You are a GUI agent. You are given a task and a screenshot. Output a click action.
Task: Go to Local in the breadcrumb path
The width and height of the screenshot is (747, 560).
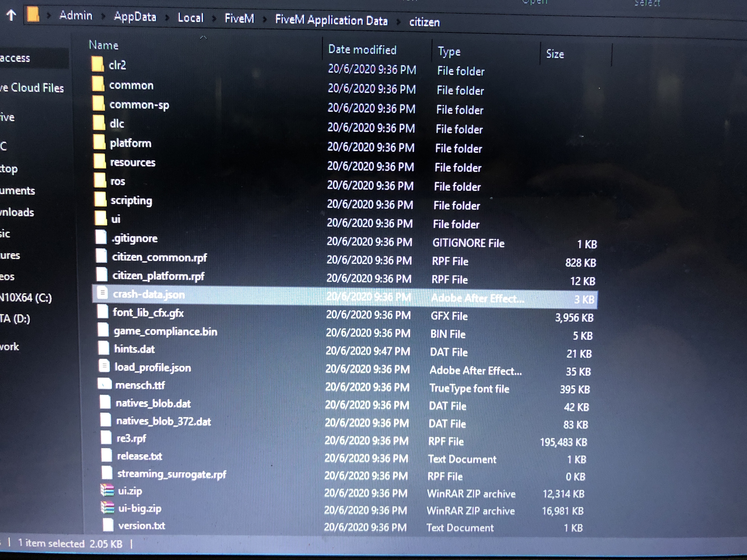191,18
